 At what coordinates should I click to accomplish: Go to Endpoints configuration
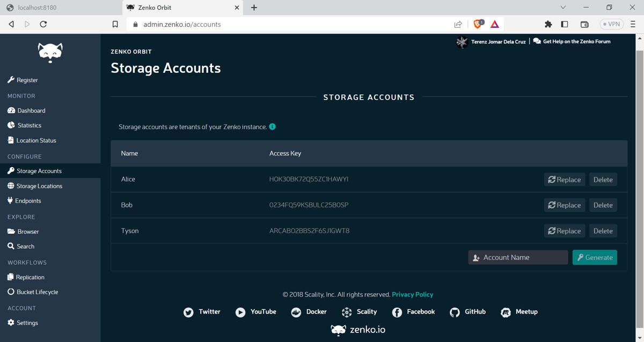tap(30, 200)
